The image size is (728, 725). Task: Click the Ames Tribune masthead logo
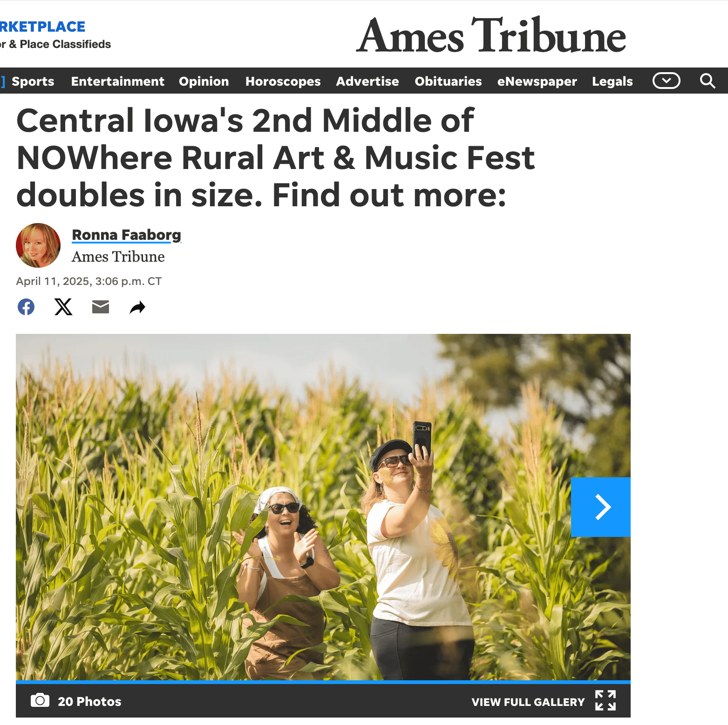tap(491, 35)
